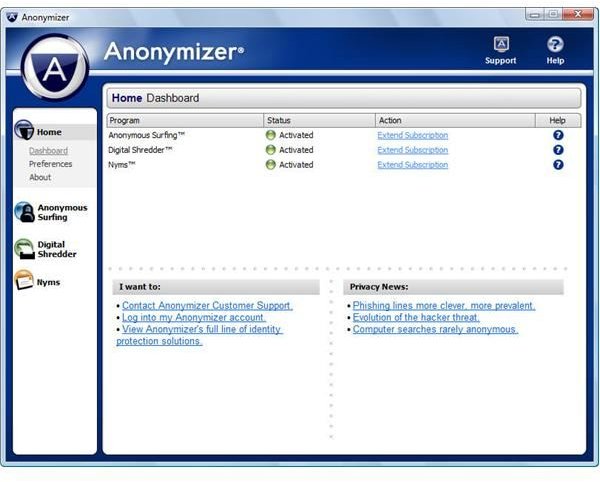The image size is (600, 482).
Task: Open the Support icon in header
Action: pos(501,44)
